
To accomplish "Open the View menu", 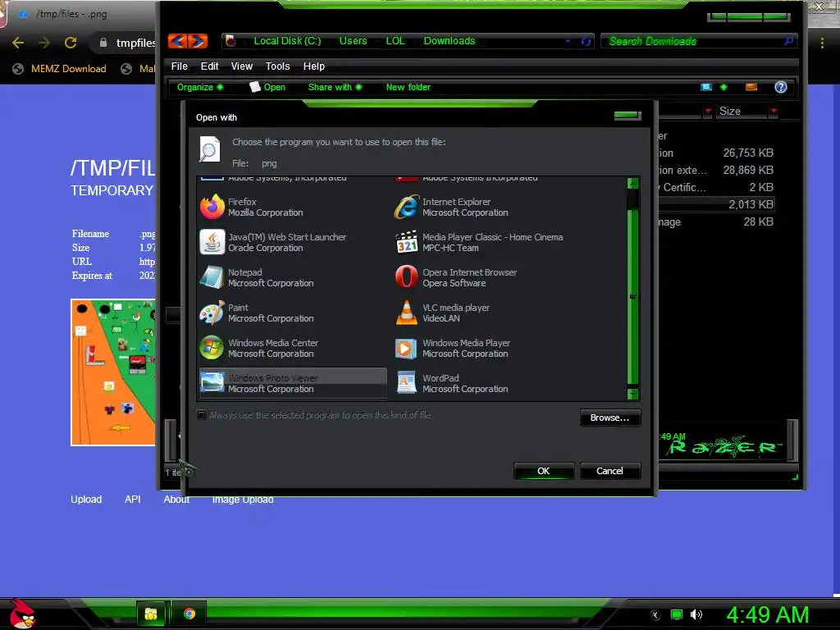I will [242, 66].
